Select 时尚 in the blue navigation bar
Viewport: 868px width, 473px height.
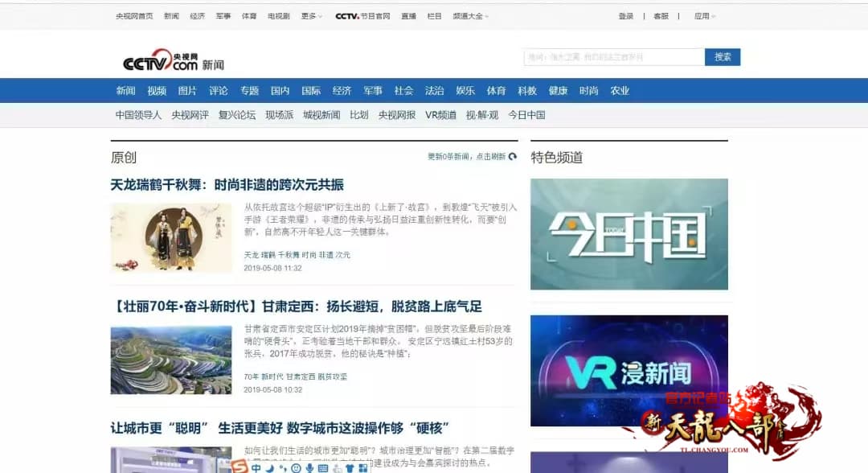[x=589, y=90]
